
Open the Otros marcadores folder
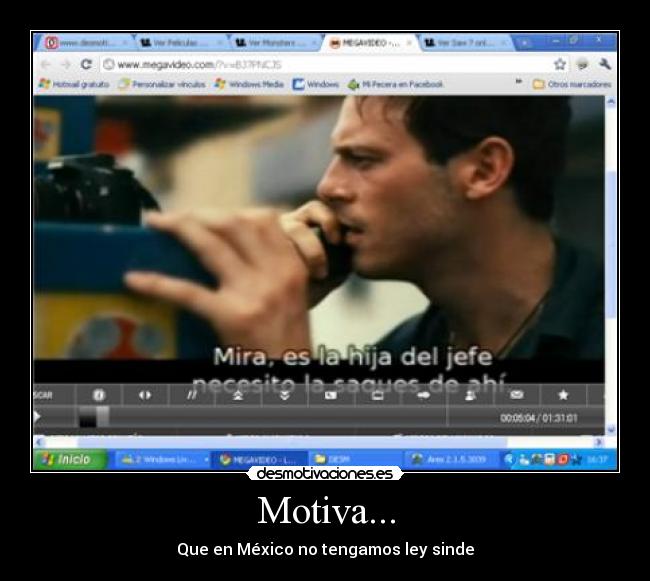tap(572, 84)
